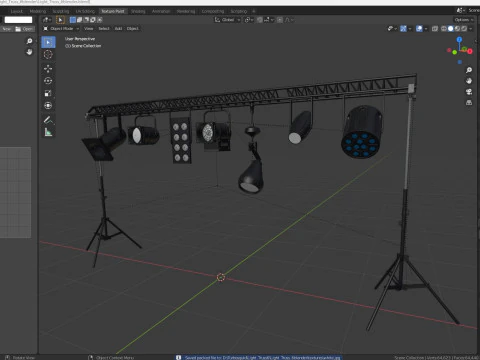
Task: Choose intersect selection mode icon
Action: (100, 20)
